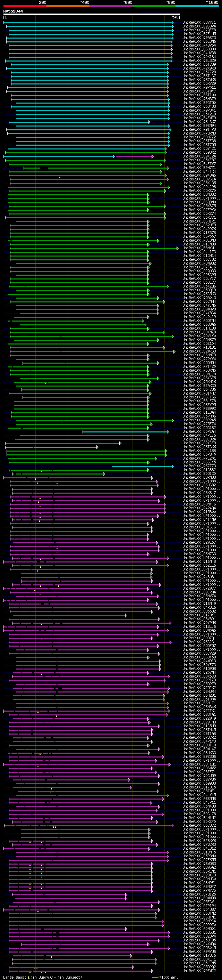Open the UniRef100_A6H763 hit

pyautogui.click(x=199, y=554)
